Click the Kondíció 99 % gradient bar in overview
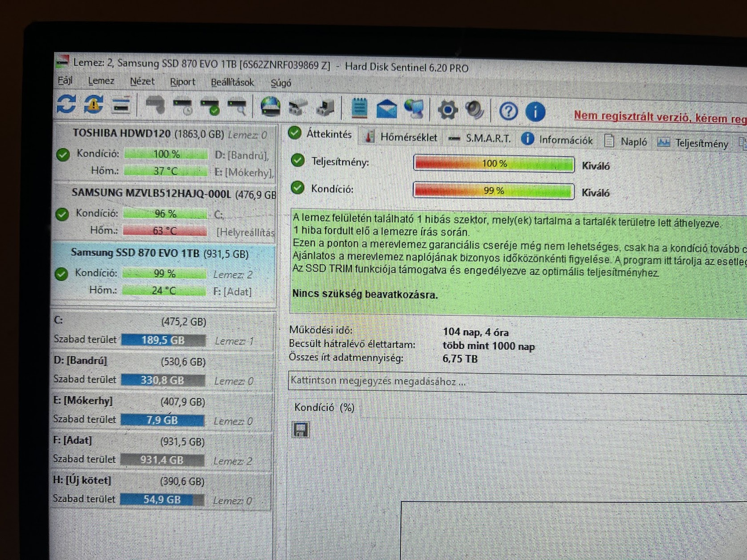Screen dimensions: 747x560 click(x=494, y=191)
